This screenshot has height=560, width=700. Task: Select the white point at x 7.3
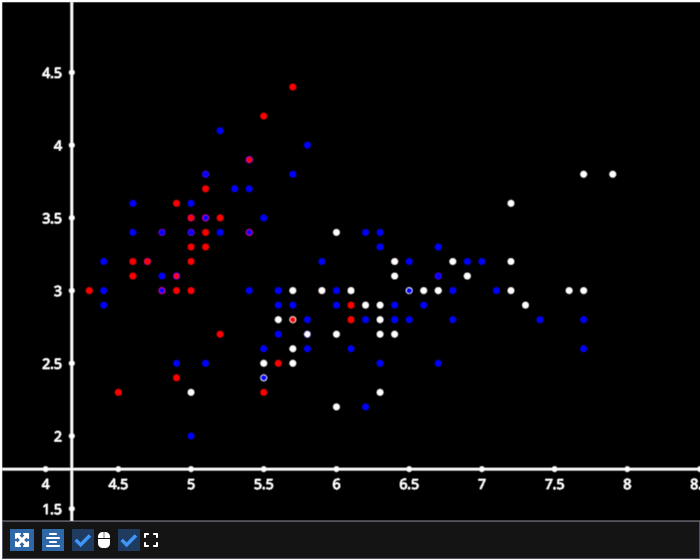[525, 305]
